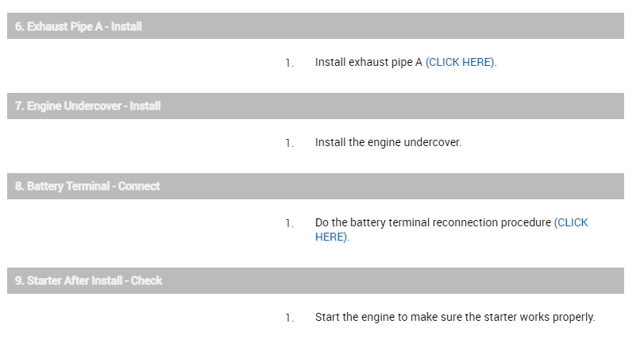Click the 'Install exhaust pipe A' instruction text
Screen dimensions: 644x351
pyautogui.click(x=368, y=63)
